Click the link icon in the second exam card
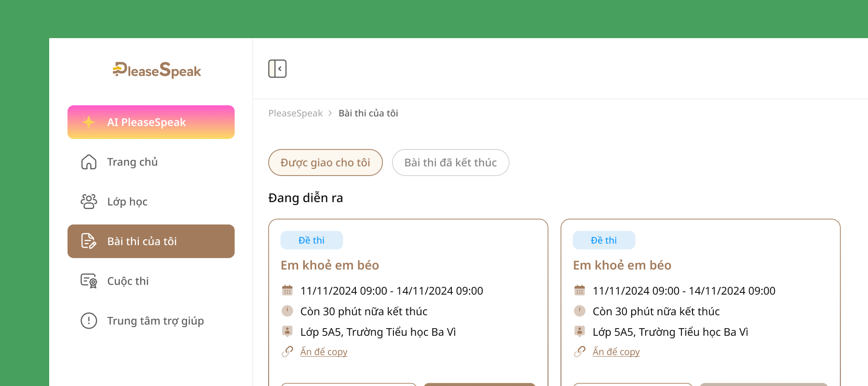Image resolution: width=868 pixels, height=386 pixels. [x=580, y=352]
